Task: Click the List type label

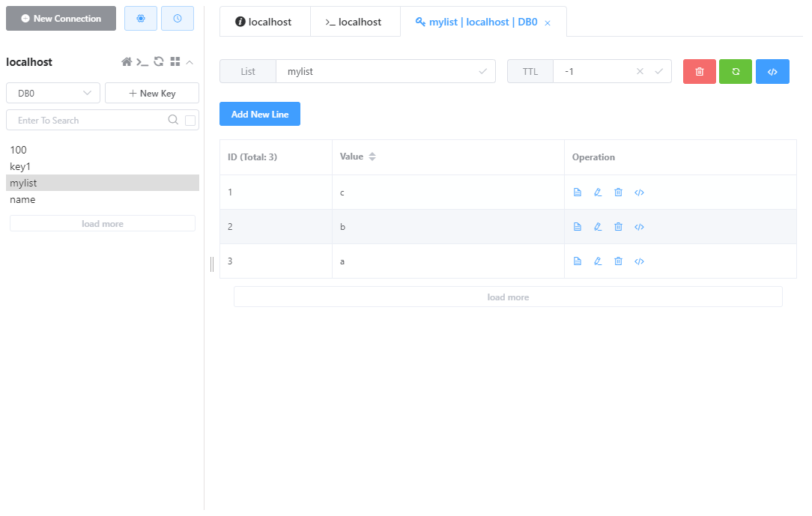Action: (x=247, y=71)
